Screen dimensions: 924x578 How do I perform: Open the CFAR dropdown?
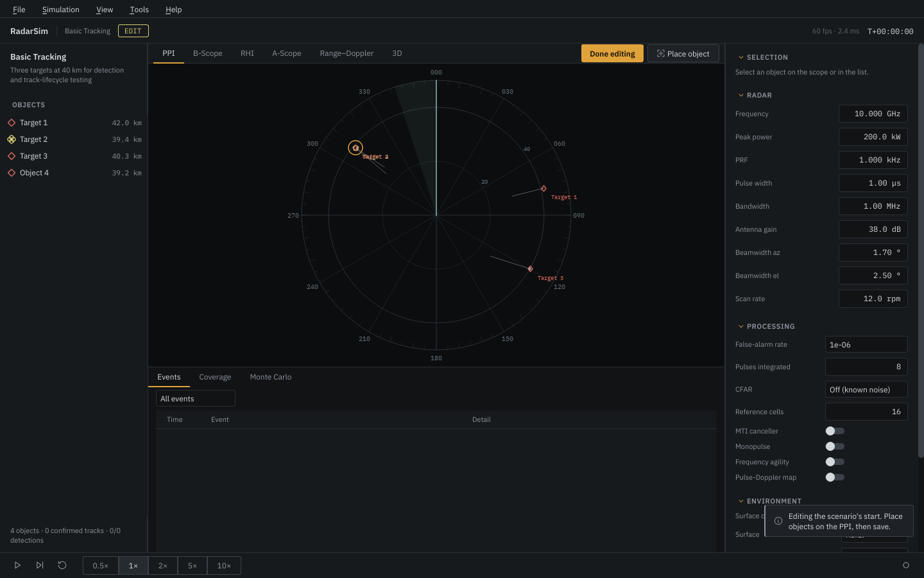(x=866, y=389)
